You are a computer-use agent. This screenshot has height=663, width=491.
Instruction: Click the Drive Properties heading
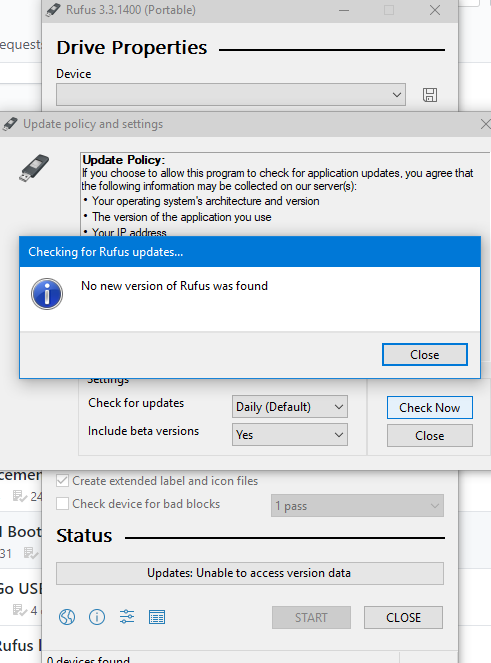click(x=132, y=47)
